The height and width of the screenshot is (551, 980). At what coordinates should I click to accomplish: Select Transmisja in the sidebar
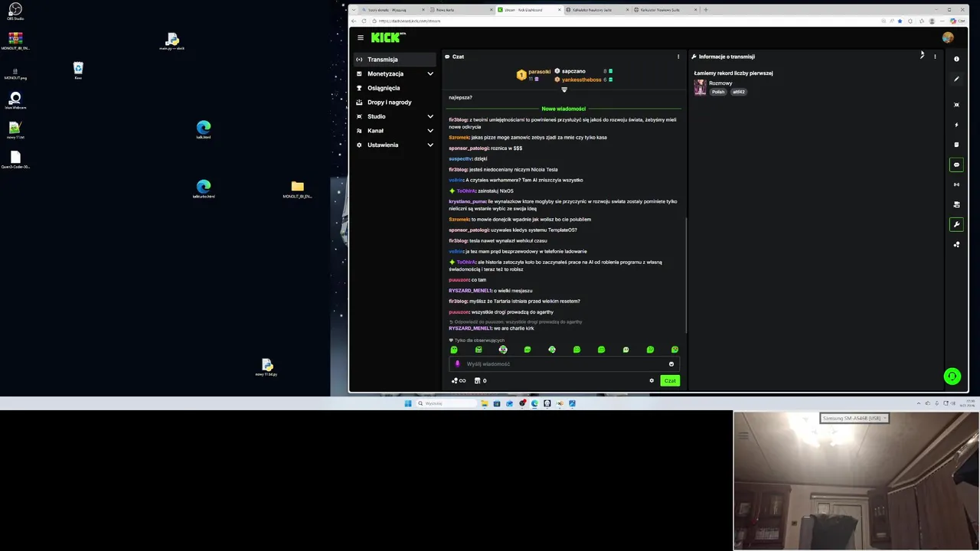pos(395,60)
